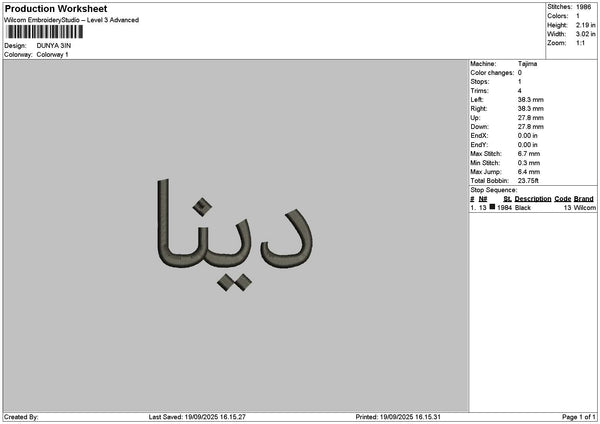Select the Machine value 'Tajima'

[x=527, y=64]
